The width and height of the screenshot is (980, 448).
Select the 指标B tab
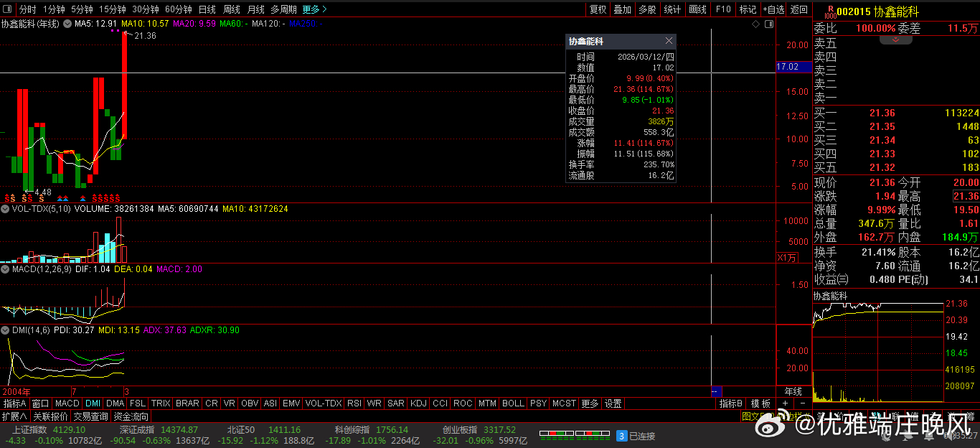[732, 403]
